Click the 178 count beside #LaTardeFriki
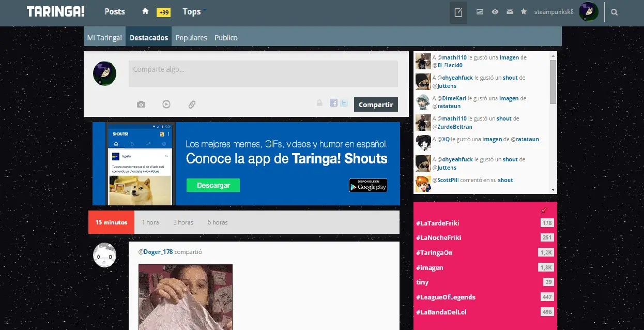 tap(547, 223)
